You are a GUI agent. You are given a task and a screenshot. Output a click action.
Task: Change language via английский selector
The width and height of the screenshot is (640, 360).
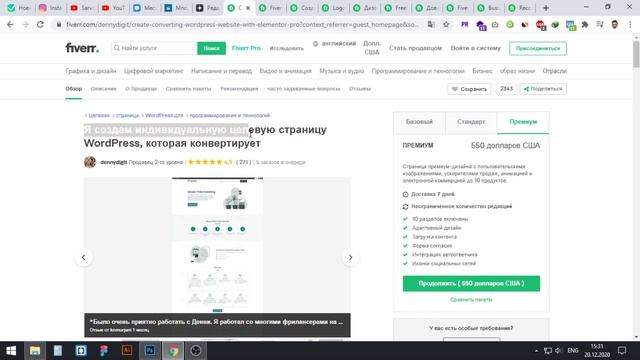[x=334, y=44]
